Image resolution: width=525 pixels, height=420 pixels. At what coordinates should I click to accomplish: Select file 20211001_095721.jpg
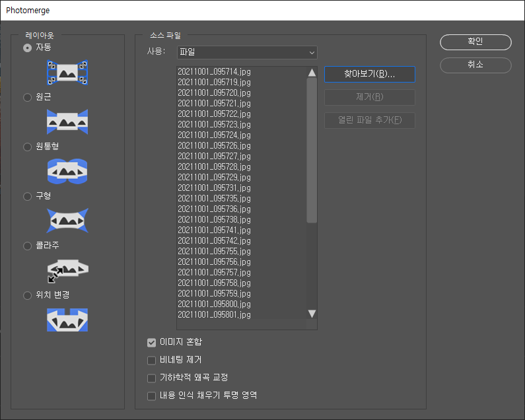pos(214,104)
